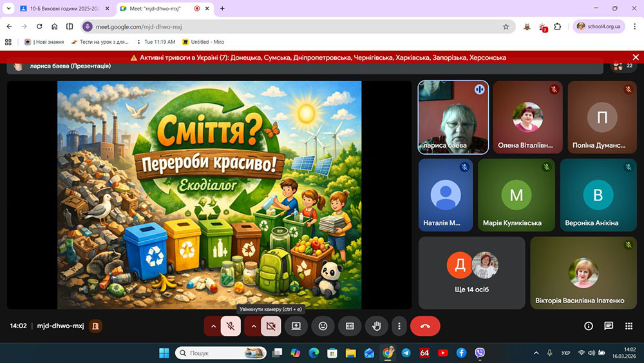
Task: Toggle closed captions button
Action: click(x=350, y=326)
